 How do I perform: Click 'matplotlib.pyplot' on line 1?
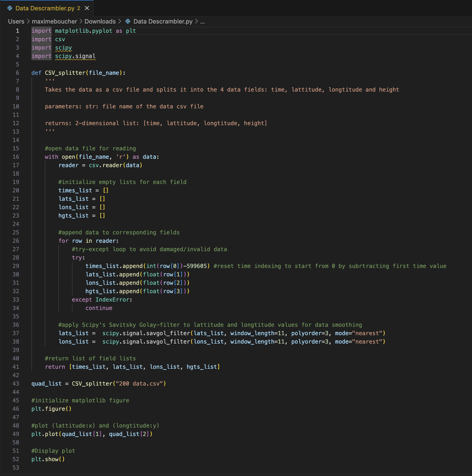84,31
